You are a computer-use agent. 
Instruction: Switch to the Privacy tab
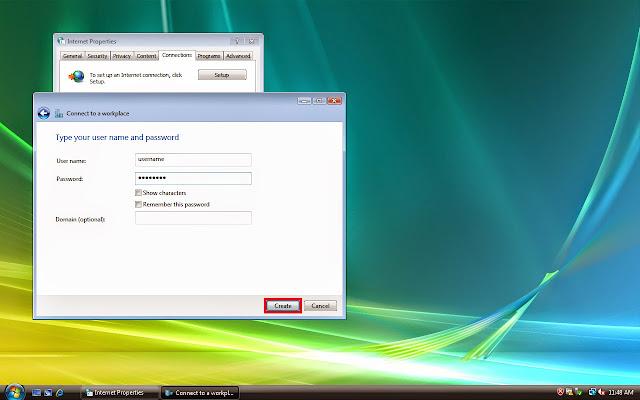pos(122,56)
